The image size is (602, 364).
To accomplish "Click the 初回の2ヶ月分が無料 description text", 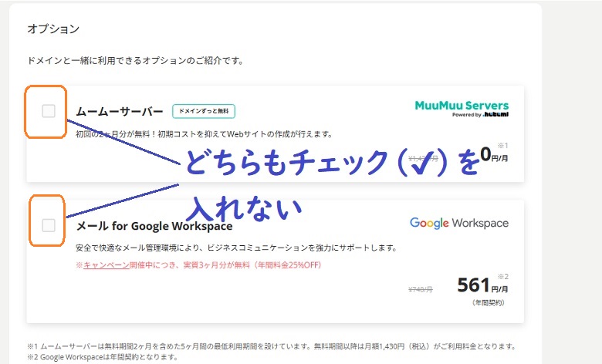I will [205, 134].
